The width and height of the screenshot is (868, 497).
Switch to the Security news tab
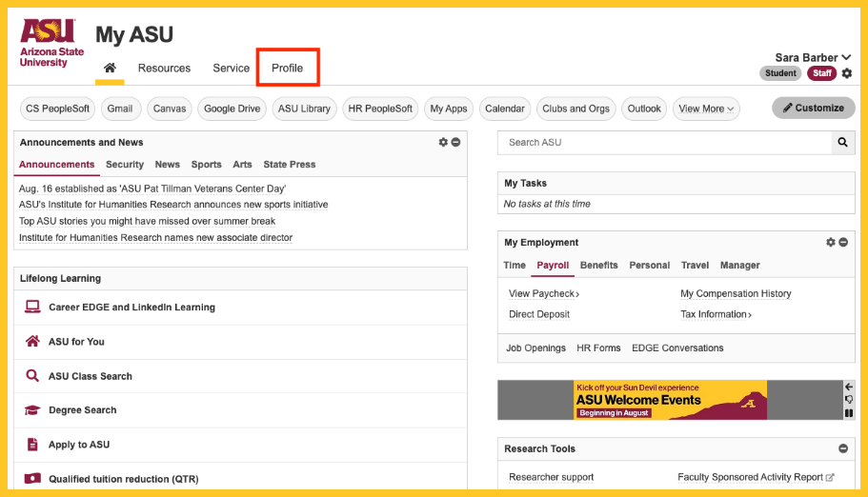point(125,165)
